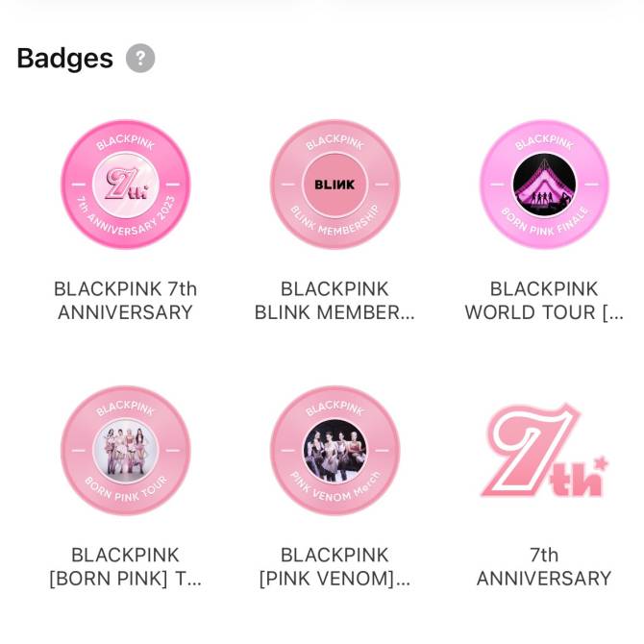Open the Born Pink Tour badge icon

pyautogui.click(x=126, y=450)
